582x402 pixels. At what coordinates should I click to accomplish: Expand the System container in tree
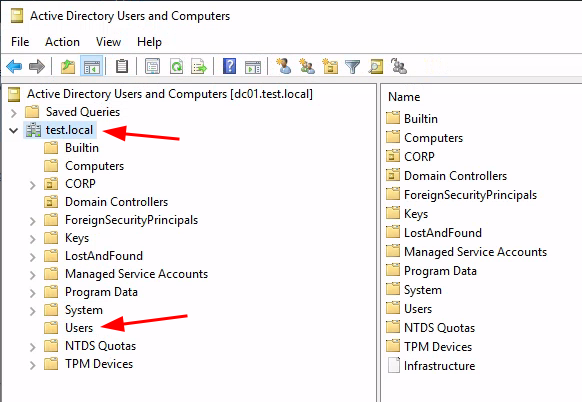pyautogui.click(x=33, y=310)
